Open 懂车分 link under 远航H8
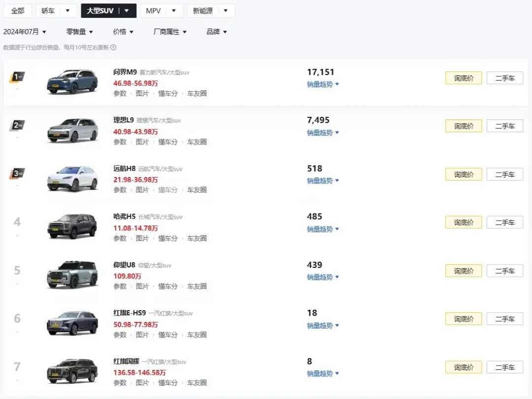 [x=167, y=190]
